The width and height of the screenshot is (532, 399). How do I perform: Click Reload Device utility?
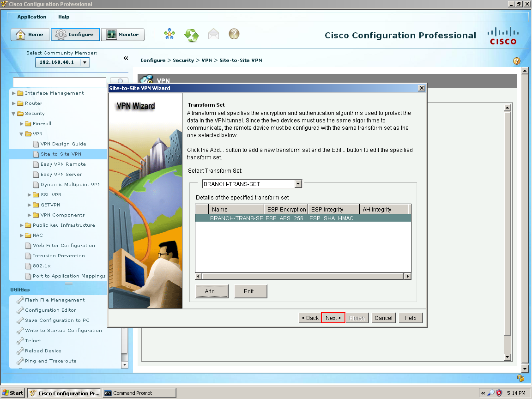click(43, 351)
